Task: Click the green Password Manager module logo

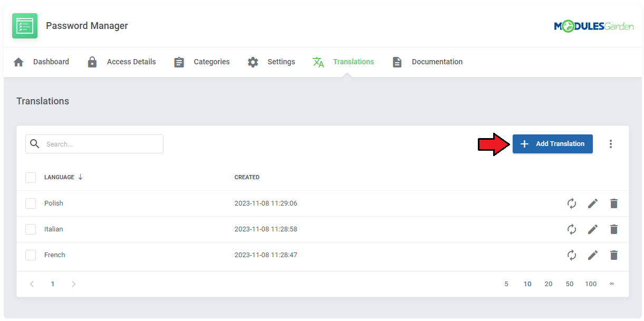Action: click(25, 26)
